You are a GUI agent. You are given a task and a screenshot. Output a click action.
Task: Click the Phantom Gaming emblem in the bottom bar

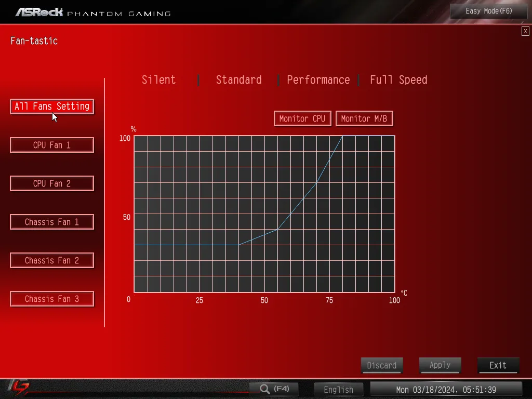pyautogui.click(x=19, y=388)
